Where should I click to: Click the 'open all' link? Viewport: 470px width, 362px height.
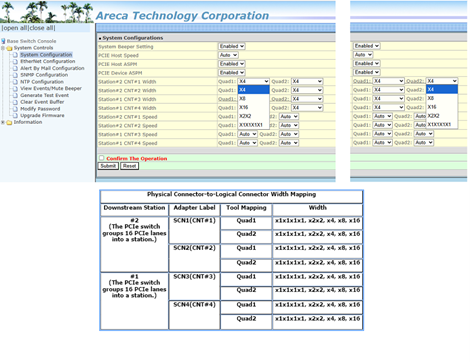15,28
